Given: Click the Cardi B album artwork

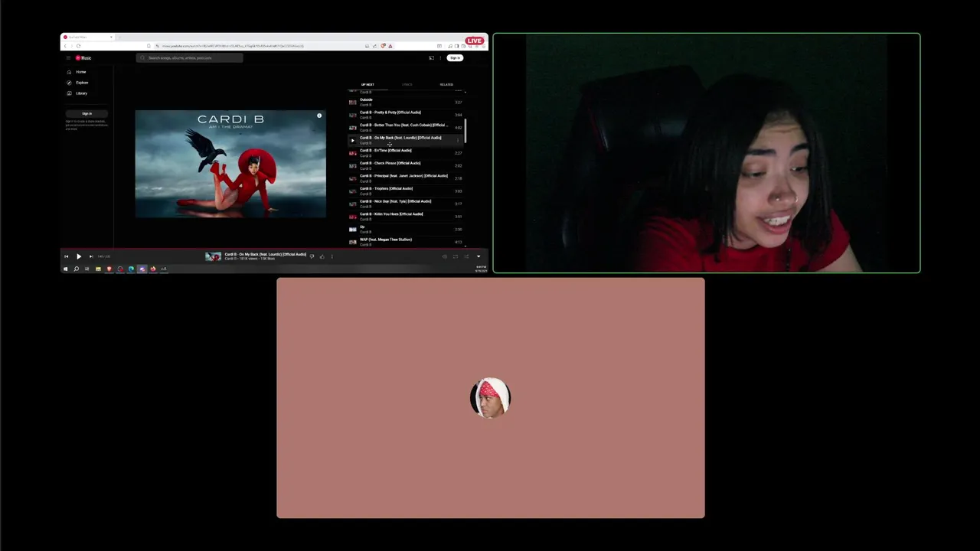Looking at the screenshot, I should click(230, 164).
